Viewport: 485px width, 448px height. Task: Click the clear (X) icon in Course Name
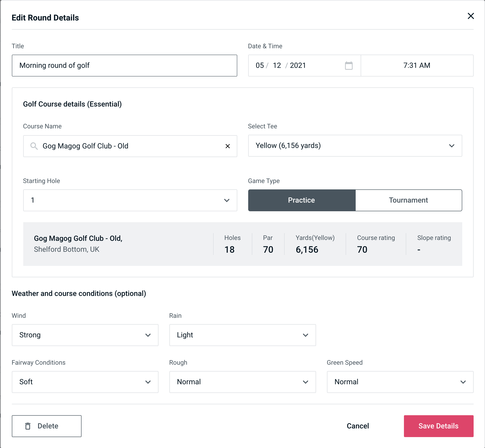click(228, 146)
